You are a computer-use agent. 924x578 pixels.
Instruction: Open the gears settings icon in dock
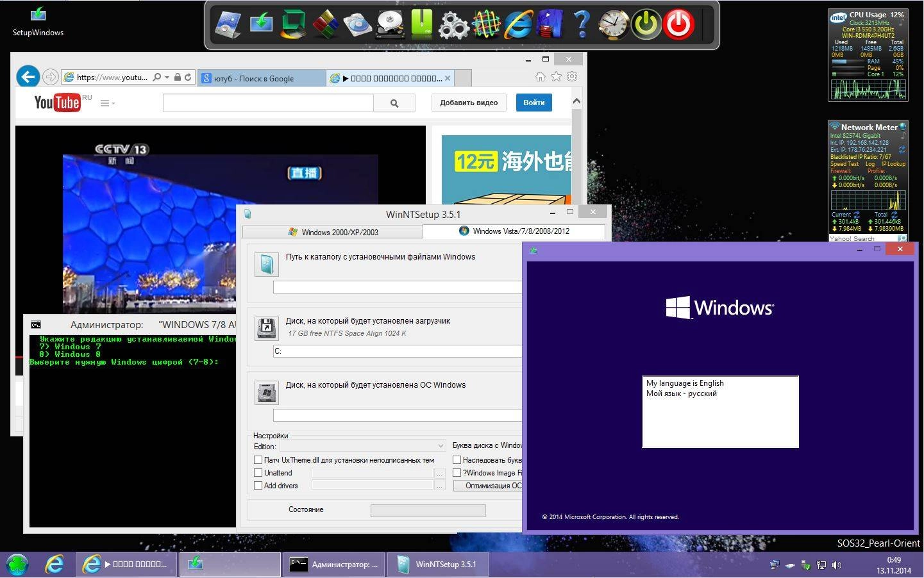pyautogui.click(x=453, y=24)
